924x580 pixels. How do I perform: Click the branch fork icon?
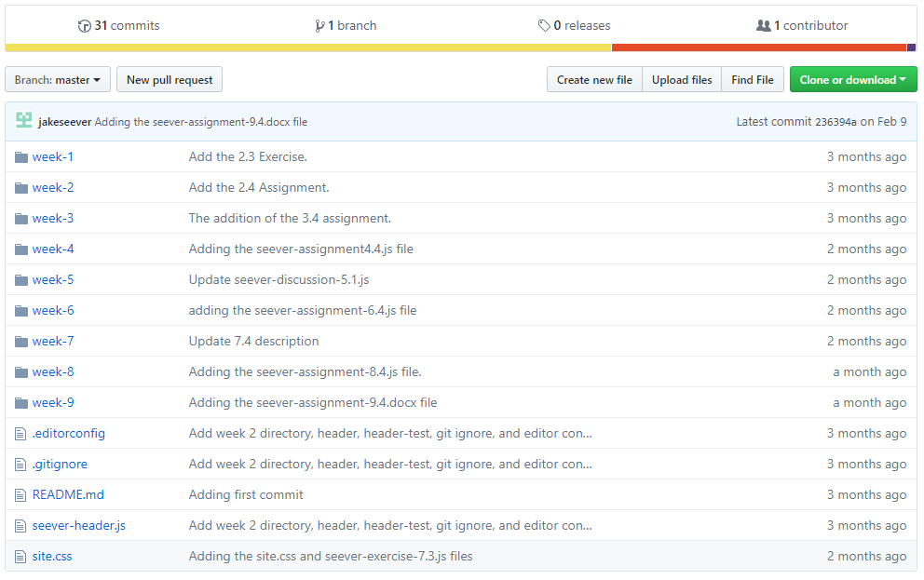pyautogui.click(x=319, y=26)
